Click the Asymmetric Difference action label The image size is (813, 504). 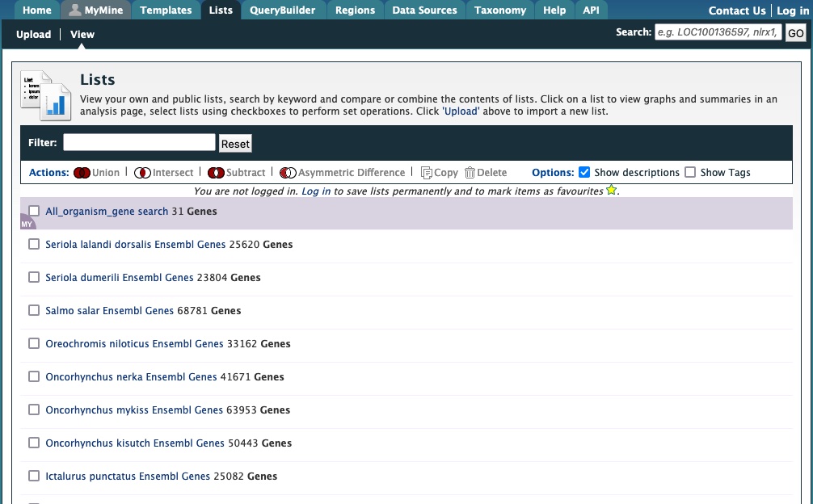352,173
